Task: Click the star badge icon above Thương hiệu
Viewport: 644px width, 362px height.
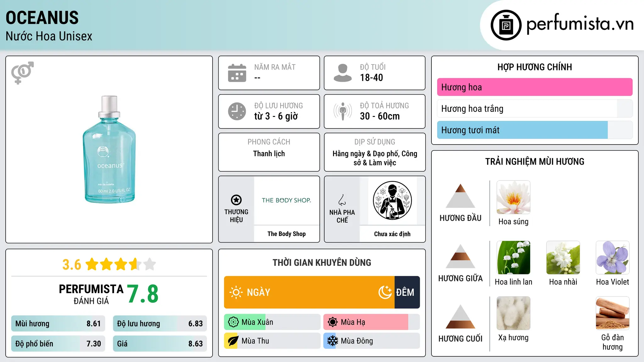Action: (x=236, y=200)
